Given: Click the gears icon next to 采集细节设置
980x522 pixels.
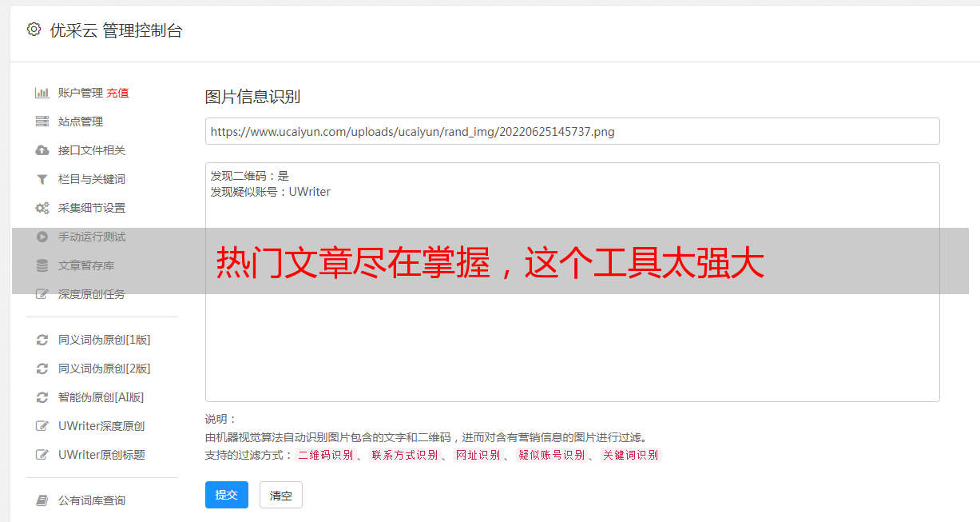Looking at the screenshot, I should point(42,208).
